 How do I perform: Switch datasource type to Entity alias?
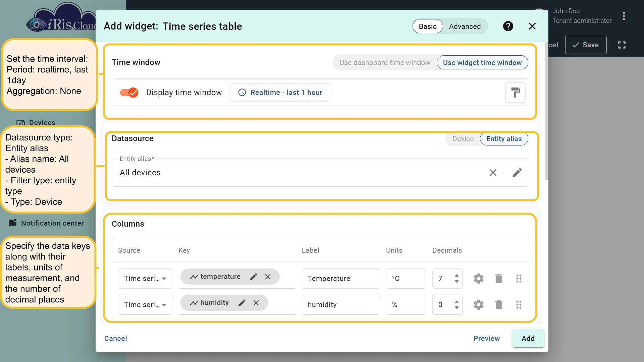[504, 139]
